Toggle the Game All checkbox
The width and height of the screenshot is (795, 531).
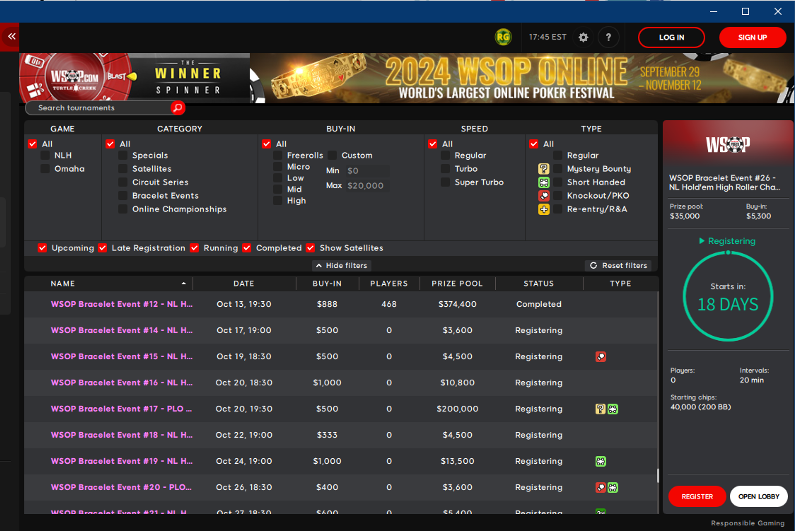(32, 144)
